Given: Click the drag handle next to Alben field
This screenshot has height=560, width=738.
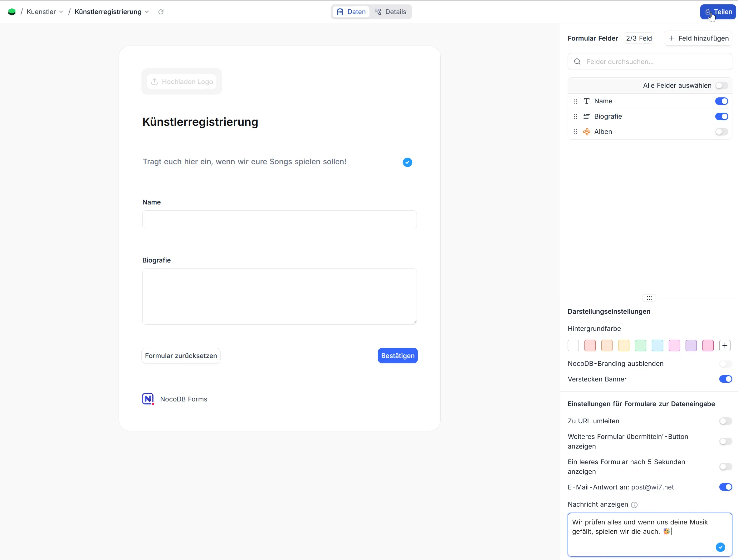Looking at the screenshot, I should pos(575,132).
